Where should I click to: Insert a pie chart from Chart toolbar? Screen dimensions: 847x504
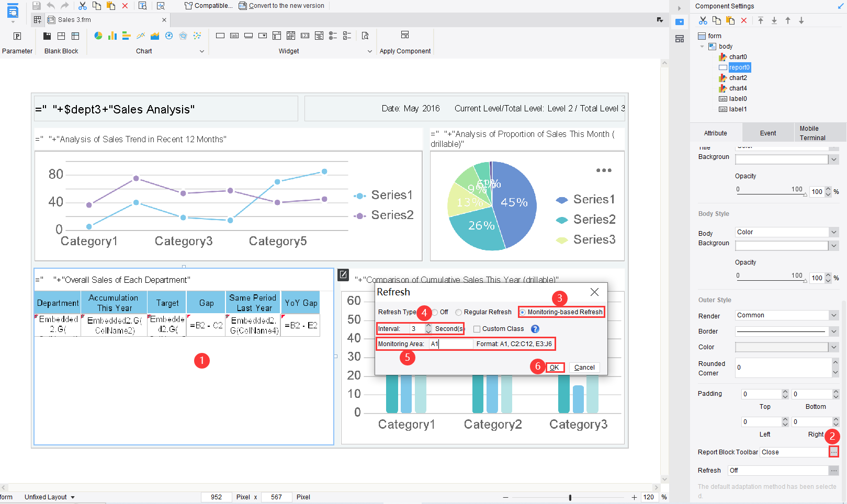point(98,36)
